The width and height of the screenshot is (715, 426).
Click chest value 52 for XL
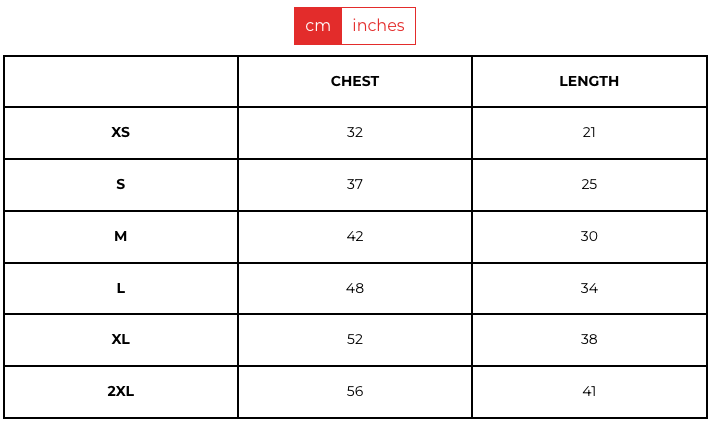tap(355, 339)
